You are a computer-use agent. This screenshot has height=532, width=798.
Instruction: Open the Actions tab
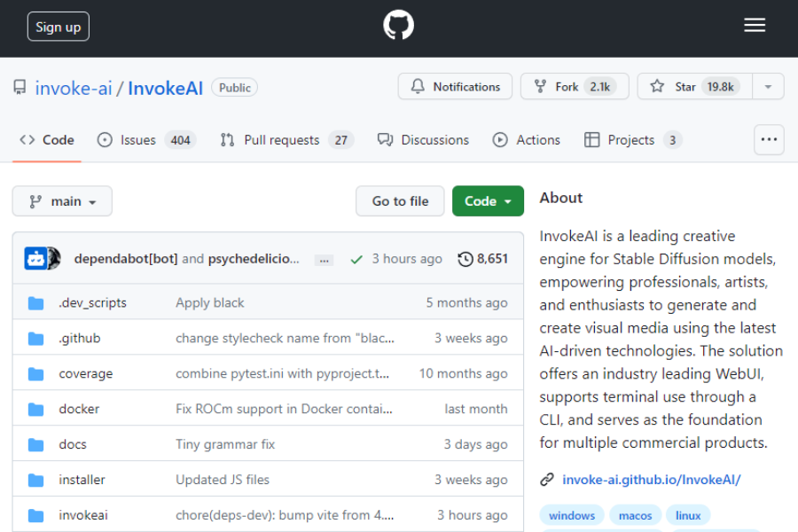coord(526,140)
